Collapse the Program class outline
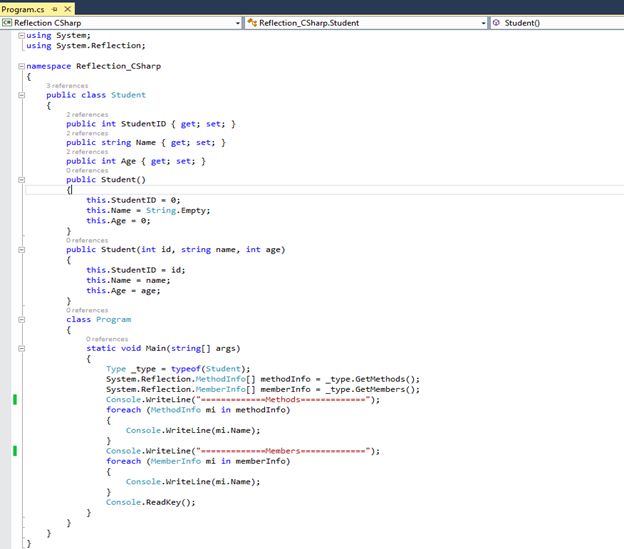 coord(21,319)
